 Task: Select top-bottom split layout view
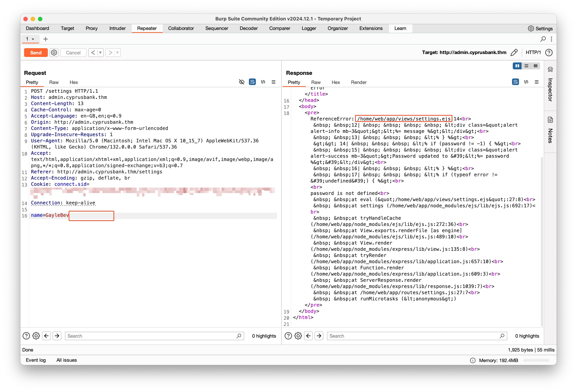tap(526, 66)
